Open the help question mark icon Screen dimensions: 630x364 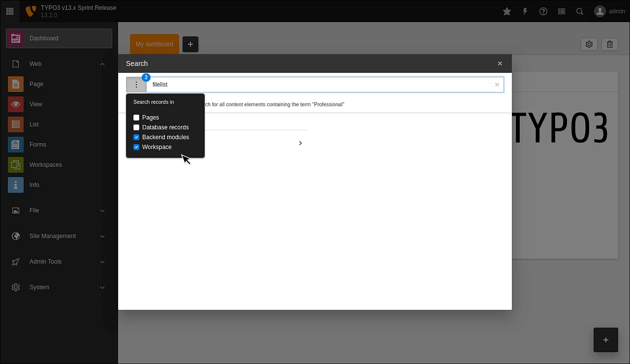click(x=543, y=11)
